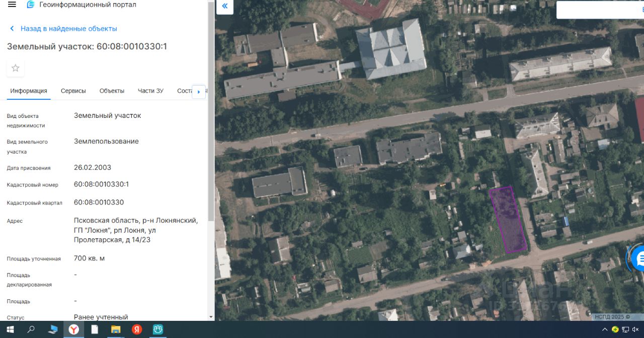644x338 pixels.
Task: Open the teal people app on the taskbar
Action: [157, 330]
